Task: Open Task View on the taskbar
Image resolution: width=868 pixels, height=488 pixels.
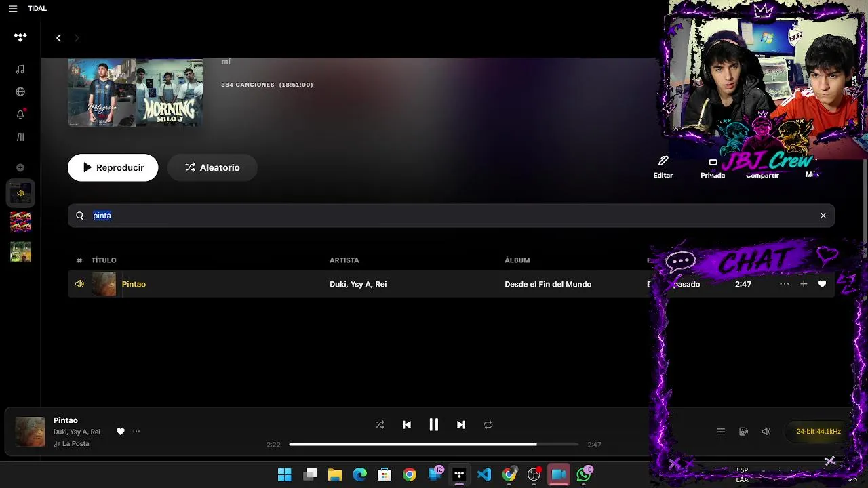Action: (x=310, y=474)
